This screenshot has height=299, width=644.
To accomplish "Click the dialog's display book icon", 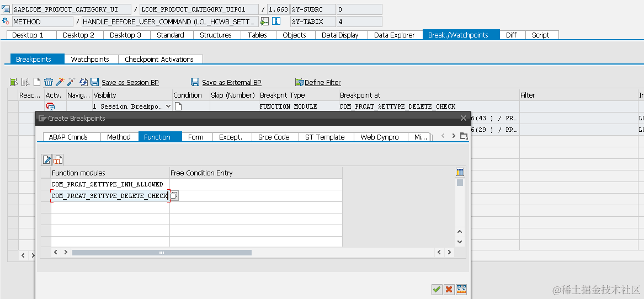I will (x=58, y=160).
